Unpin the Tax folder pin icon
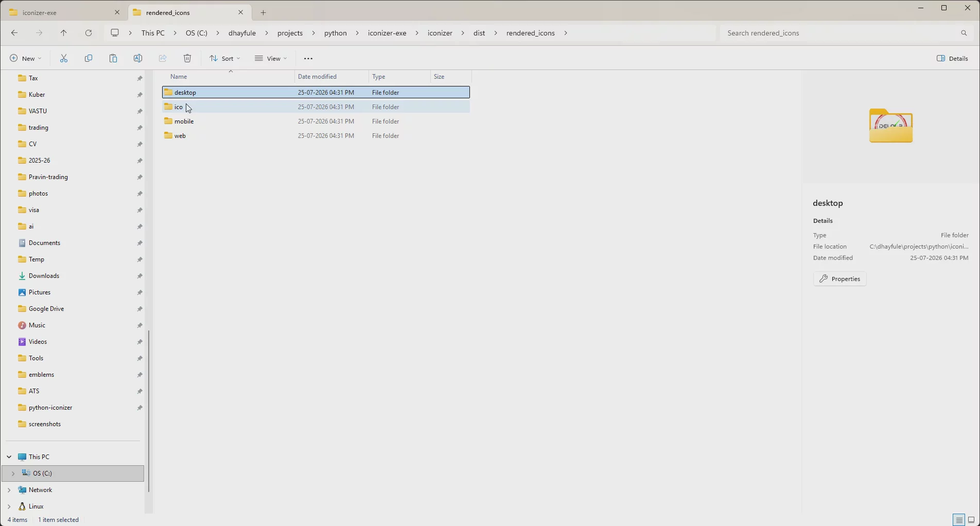This screenshot has width=980, height=526. 139,78
